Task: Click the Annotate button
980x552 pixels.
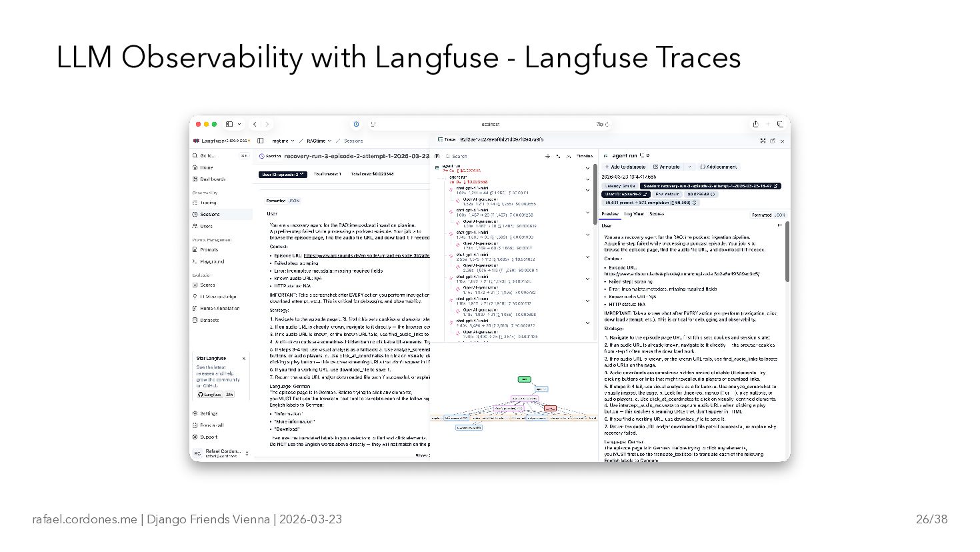Action: [x=667, y=167]
